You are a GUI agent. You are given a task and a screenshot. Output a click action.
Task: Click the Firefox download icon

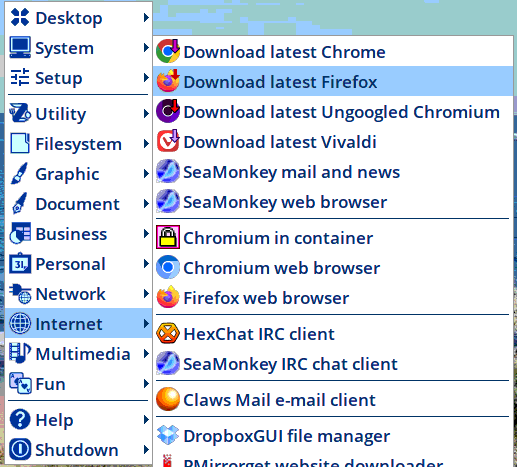(x=168, y=81)
